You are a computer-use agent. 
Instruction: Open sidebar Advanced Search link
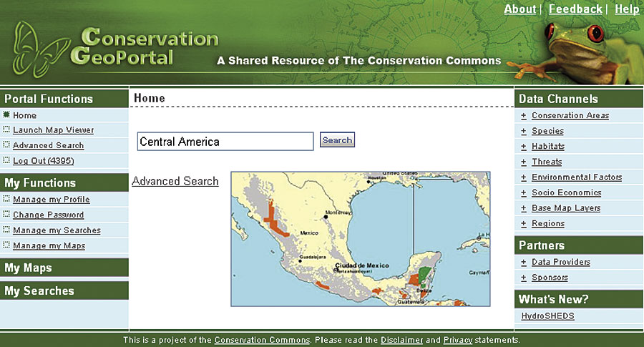pyautogui.click(x=49, y=145)
